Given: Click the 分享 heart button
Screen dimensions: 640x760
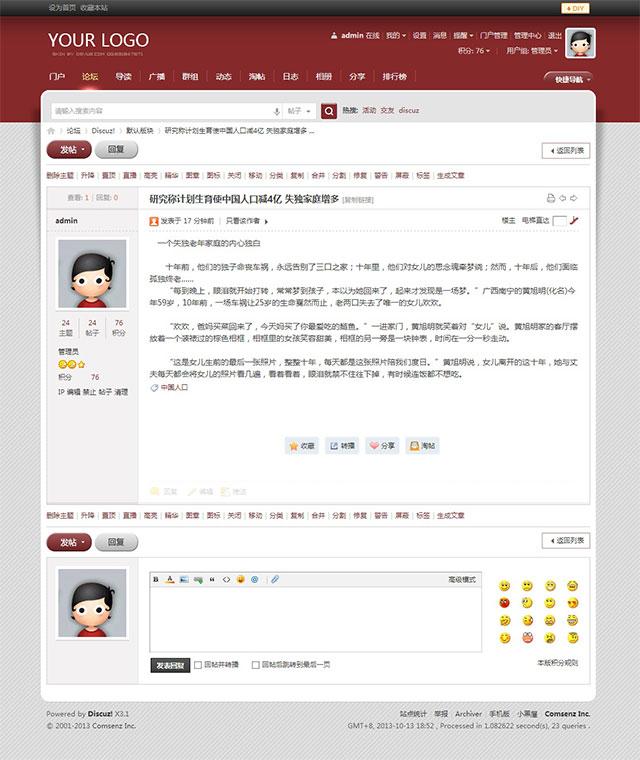Looking at the screenshot, I should click(381, 446).
